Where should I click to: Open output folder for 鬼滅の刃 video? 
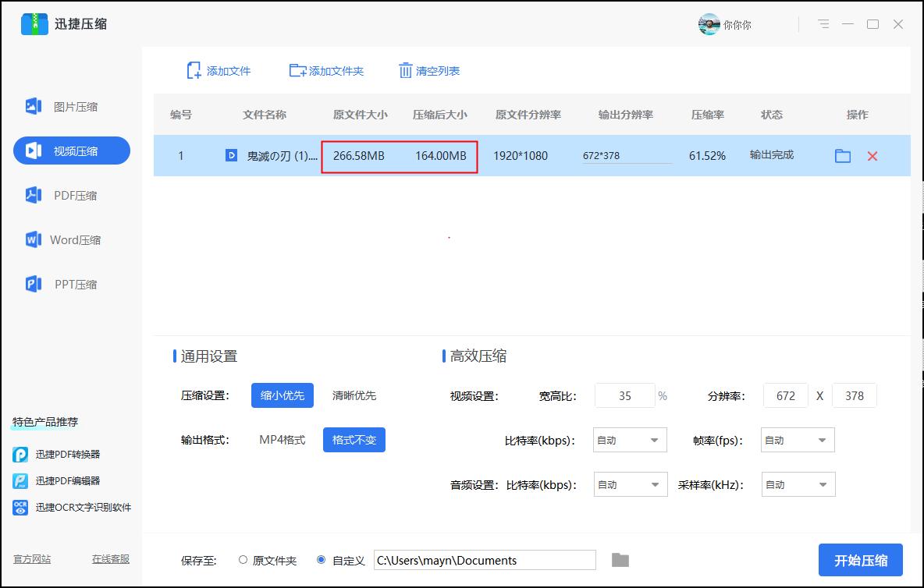tap(842, 156)
